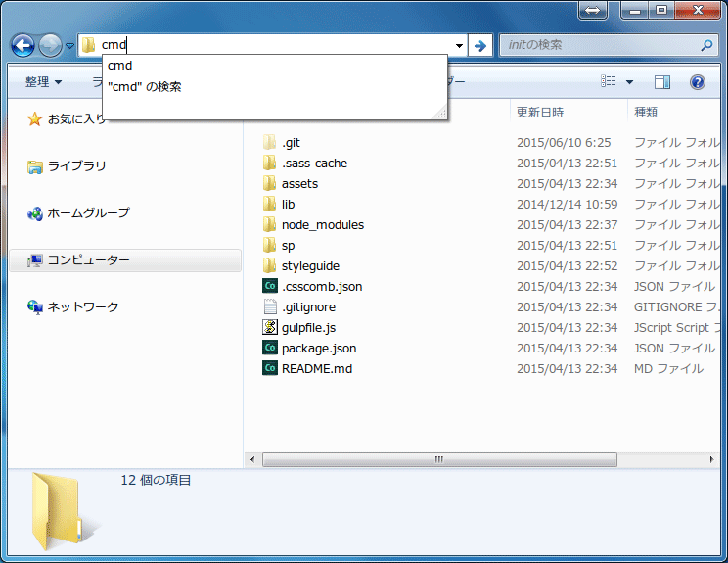Select ホームグループ in navigation pane
The height and width of the screenshot is (563, 728).
pos(88,212)
